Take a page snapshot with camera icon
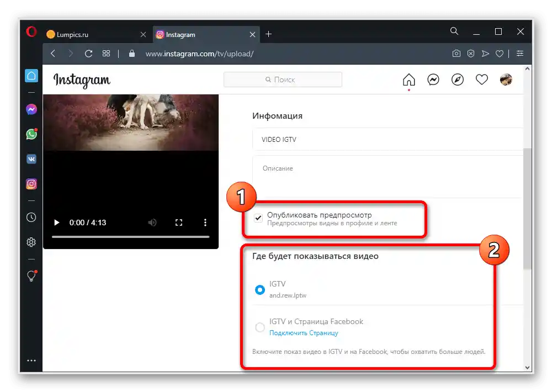The image size is (552, 392). point(457,54)
